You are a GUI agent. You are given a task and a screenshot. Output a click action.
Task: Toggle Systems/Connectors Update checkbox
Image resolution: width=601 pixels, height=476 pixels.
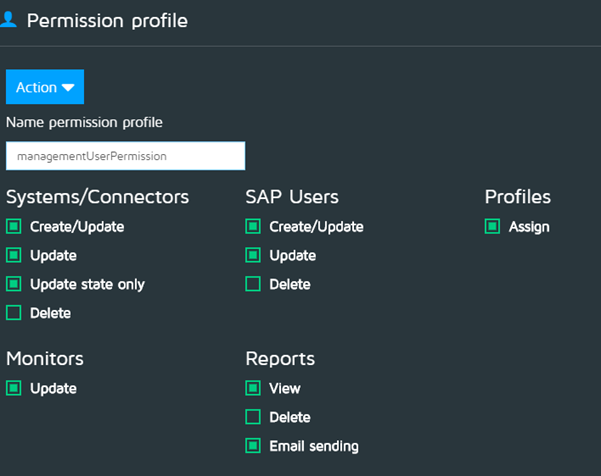(13, 256)
